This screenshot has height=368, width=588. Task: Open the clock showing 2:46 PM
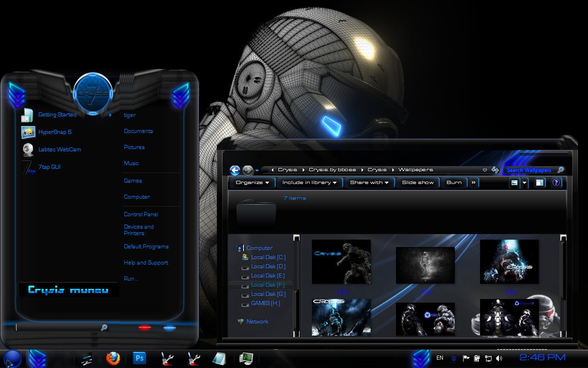[x=543, y=357]
